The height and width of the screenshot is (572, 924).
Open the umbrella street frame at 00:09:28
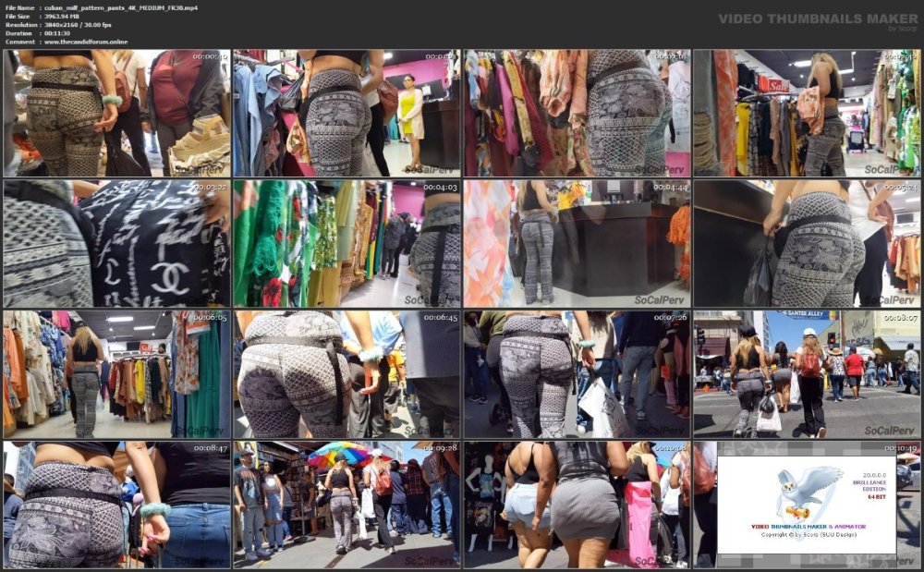click(x=347, y=505)
